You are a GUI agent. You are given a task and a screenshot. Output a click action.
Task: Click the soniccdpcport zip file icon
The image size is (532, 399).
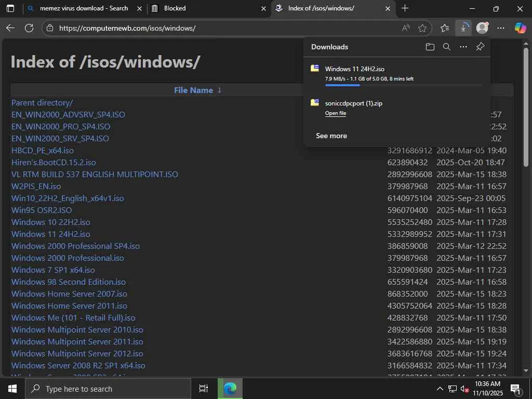point(315,102)
